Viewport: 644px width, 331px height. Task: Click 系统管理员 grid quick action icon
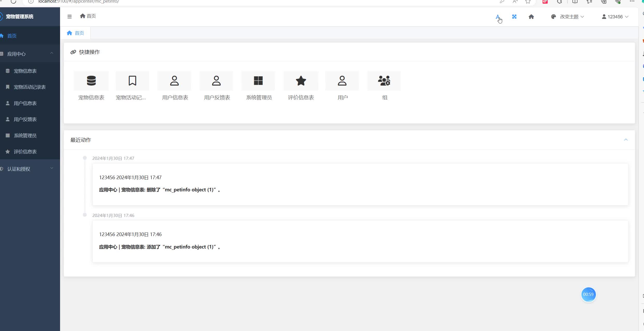pos(258,81)
